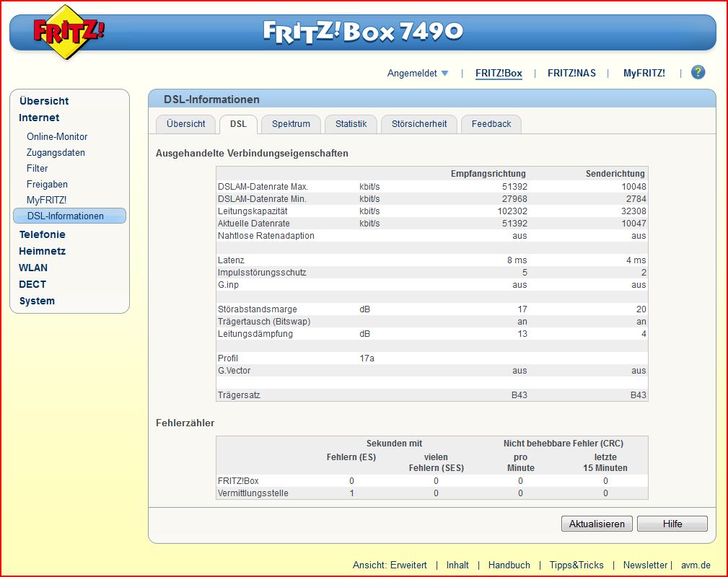This screenshot has height=577, width=728.
Task: Open the MyFRITZ! header link
Action: coord(644,74)
